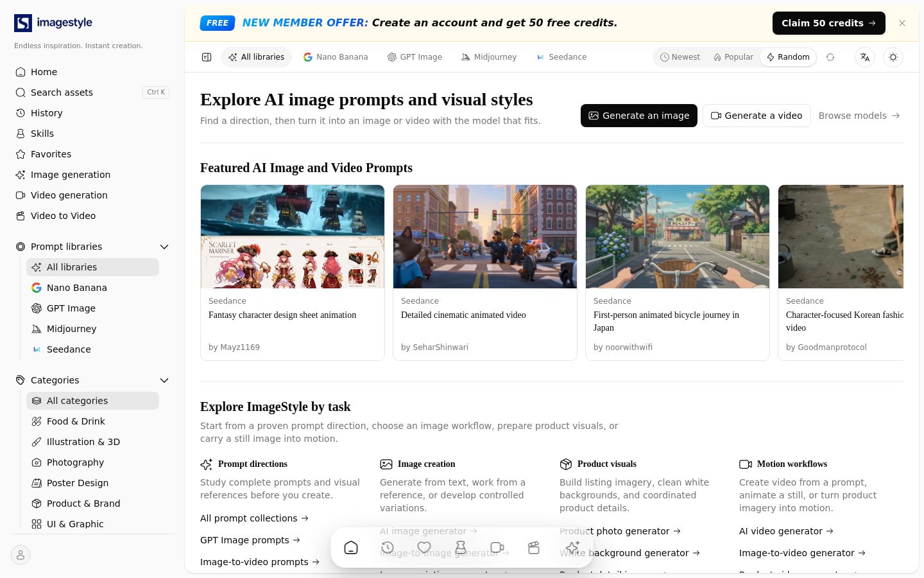Collapse the Prompt libraries section chevron
The height and width of the screenshot is (578, 924).
(164, 247)
